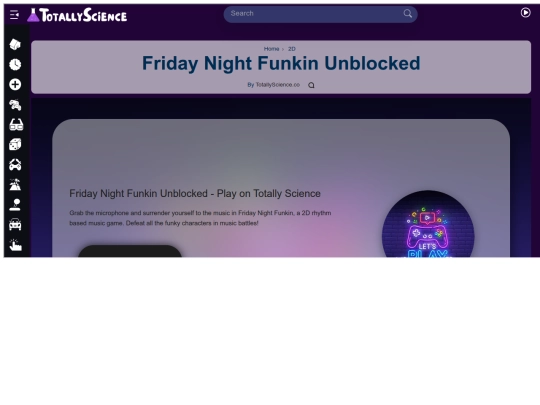Open the dice games category
Screen dimensions: 540x405
coord(15,144)
